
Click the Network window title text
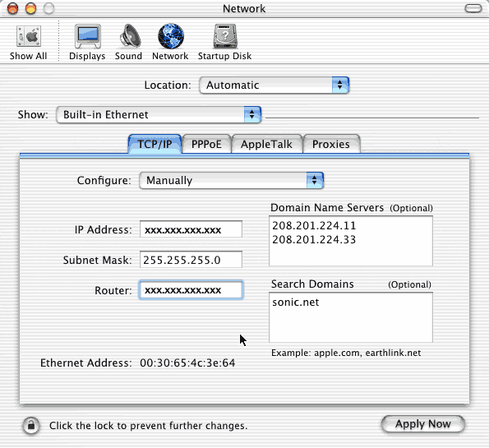[244, 8]
